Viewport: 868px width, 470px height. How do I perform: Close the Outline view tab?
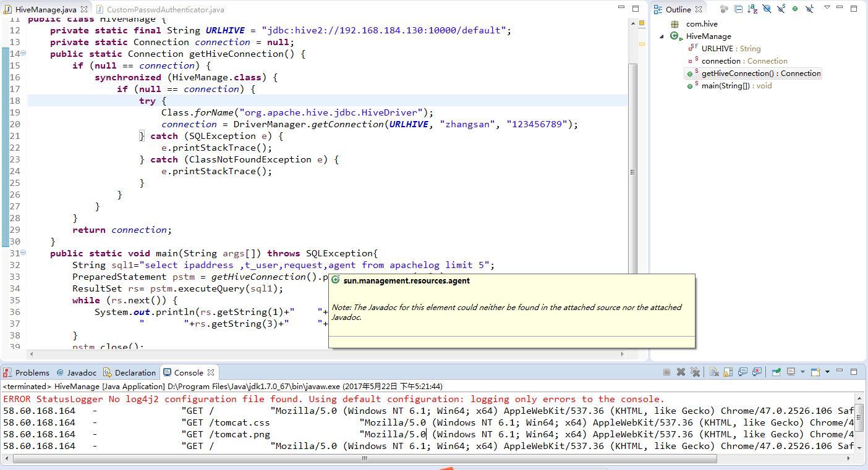[699, 9]
